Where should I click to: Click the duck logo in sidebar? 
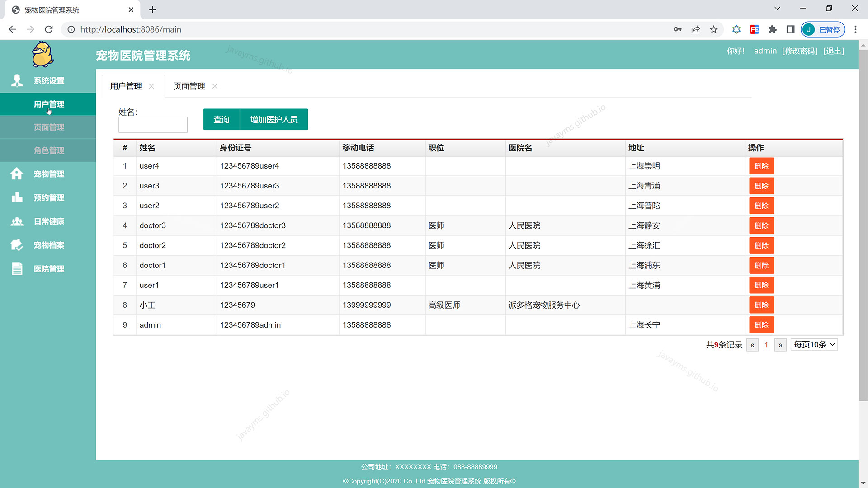coord(43,55)
